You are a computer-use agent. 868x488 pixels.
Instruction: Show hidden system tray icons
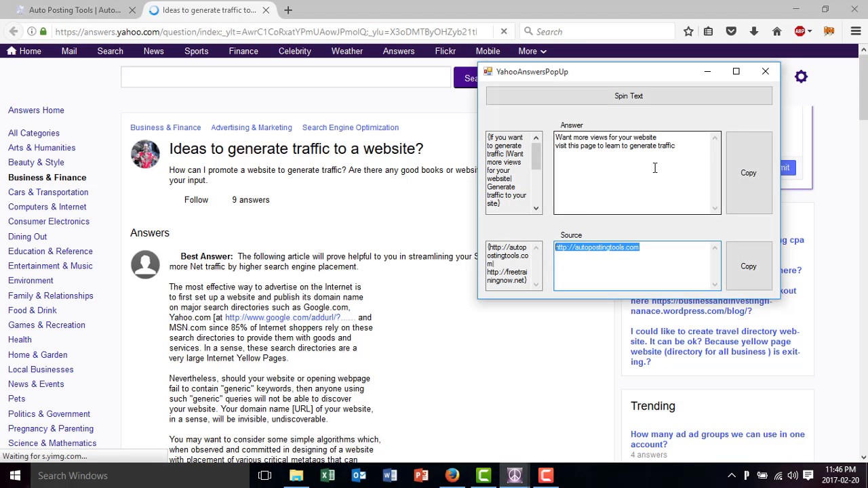click(732, 475)
